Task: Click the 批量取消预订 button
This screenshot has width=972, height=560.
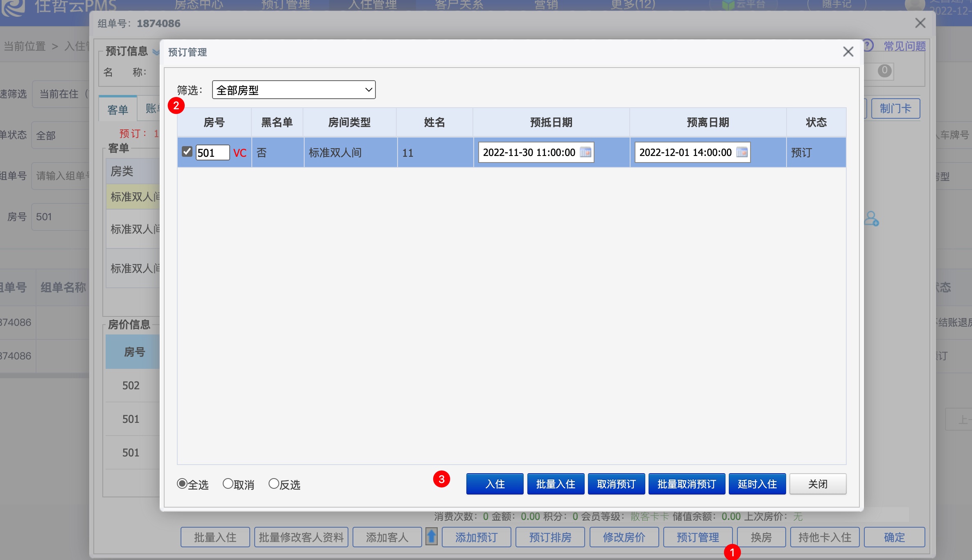Action: pos(687,484)
